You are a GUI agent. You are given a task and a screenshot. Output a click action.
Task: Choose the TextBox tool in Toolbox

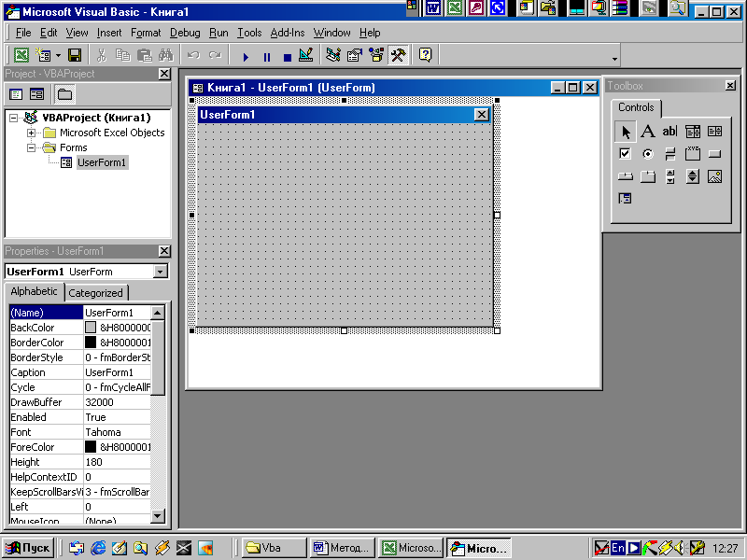[669, 132]
